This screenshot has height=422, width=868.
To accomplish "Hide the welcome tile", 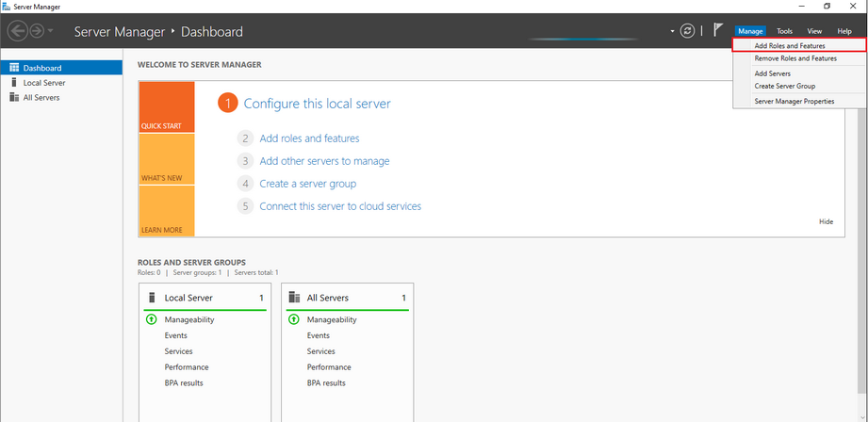I will pos(826,221).
